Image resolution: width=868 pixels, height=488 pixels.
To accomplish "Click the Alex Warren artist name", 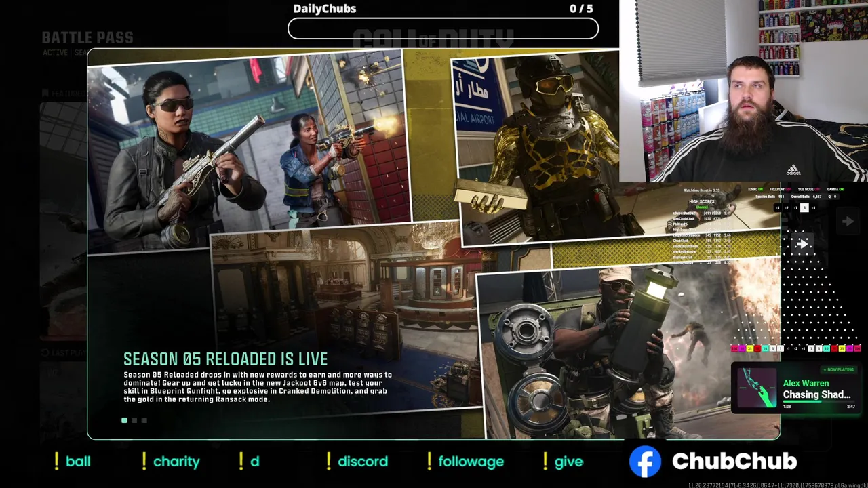I will pos(806,384).
